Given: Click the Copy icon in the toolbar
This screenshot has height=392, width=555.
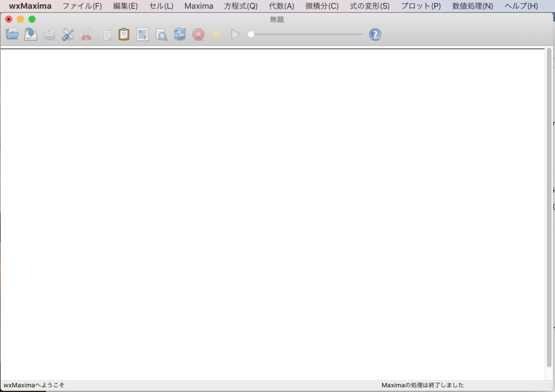Looking at the screenshot, I should [105, 34].
